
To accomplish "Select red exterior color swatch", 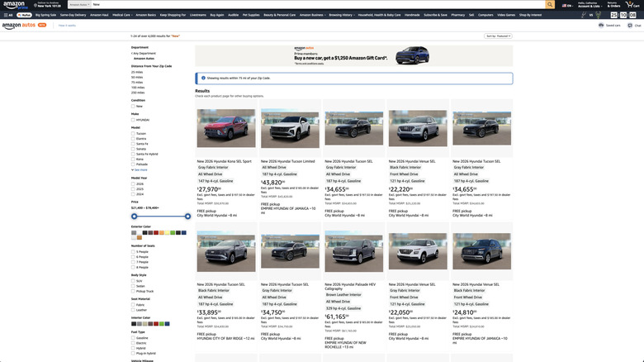I will [156, 233].
